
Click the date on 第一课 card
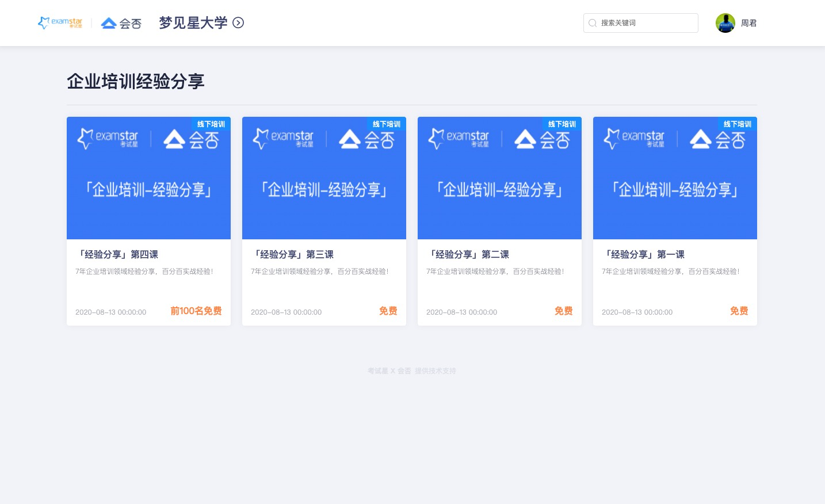(637, 312)
